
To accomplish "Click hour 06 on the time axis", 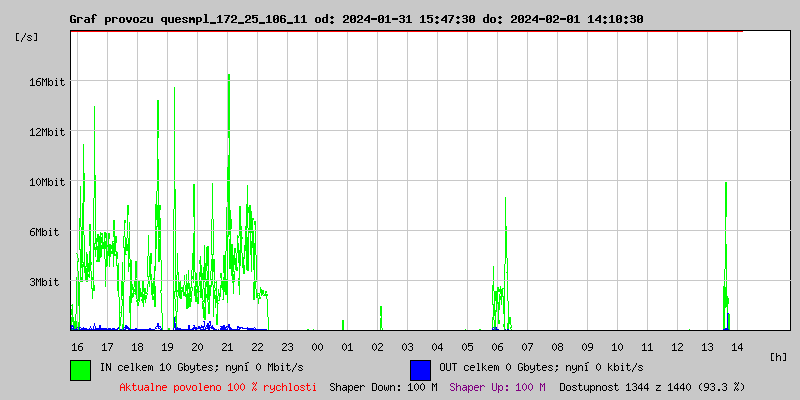I will 497,346.
